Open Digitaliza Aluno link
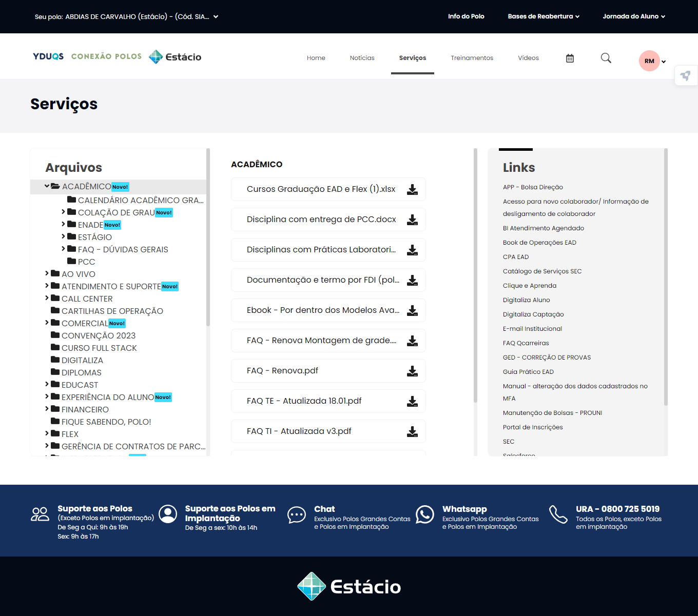The height and width of the screenshot is (616, 698). click(x=526, y=300)
